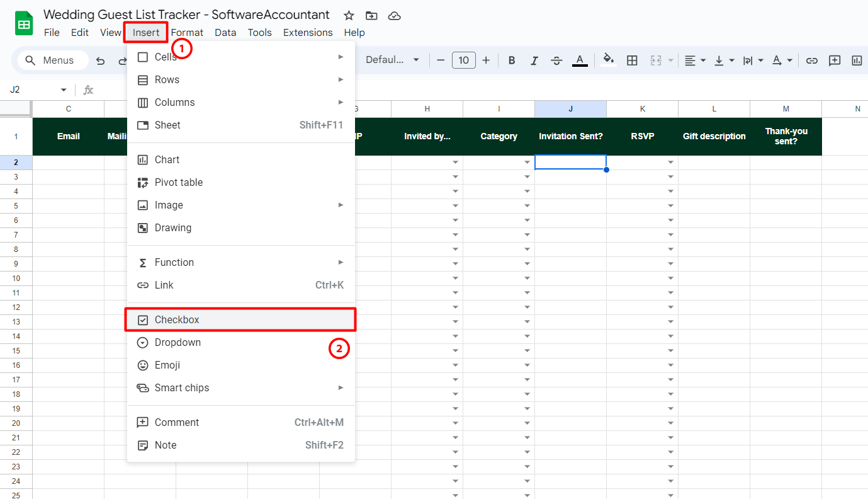The width and height of the screenshot is (868, 499).
Task: Click the formula bar fx icon
Action: tap(89, 90)
